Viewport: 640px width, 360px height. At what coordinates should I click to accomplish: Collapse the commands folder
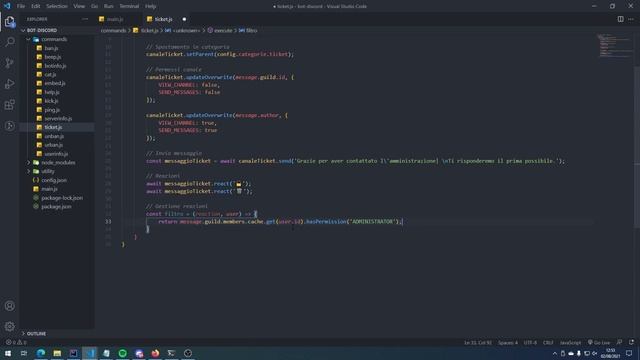coord(53,39)
